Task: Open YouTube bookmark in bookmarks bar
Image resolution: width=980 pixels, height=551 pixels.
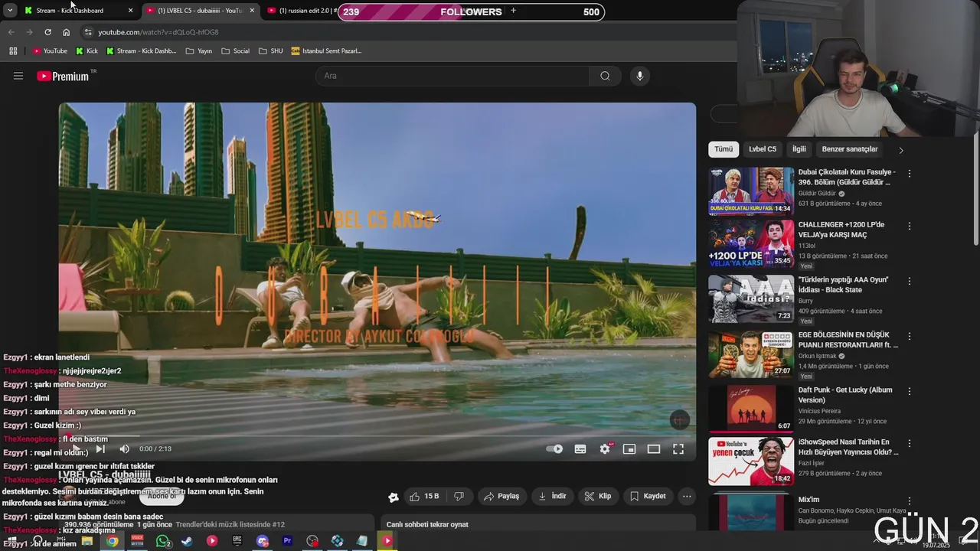Action: [x=50, y=51]
